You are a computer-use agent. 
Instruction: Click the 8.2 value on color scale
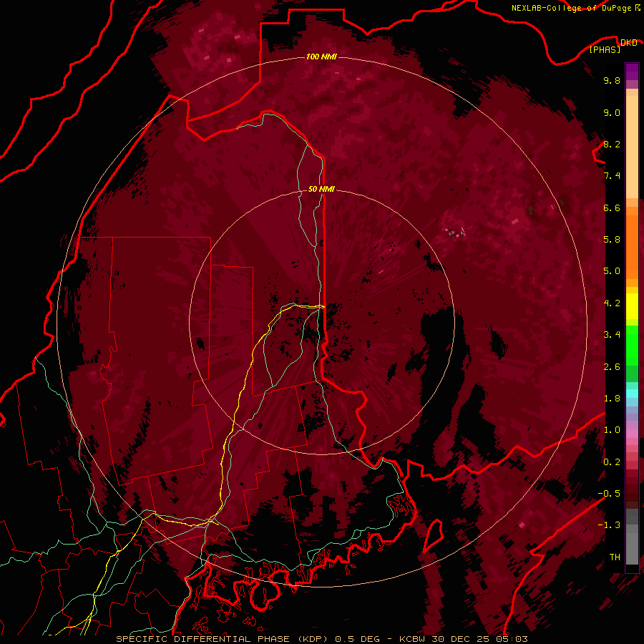(x=612, y=144)
